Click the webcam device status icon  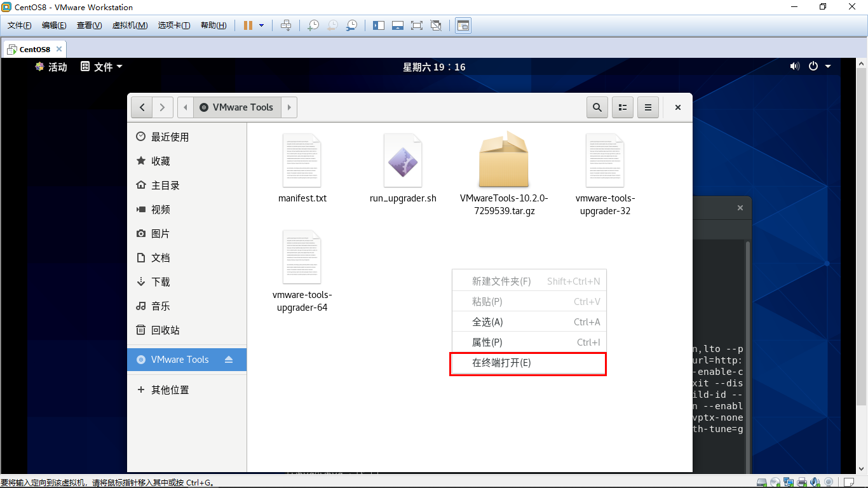pyautogui.click(x=828, y=482)
